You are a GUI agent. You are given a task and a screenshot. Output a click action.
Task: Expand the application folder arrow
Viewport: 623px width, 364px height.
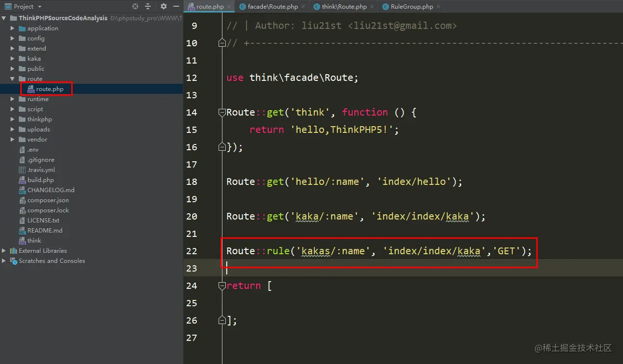coord(13,28)
